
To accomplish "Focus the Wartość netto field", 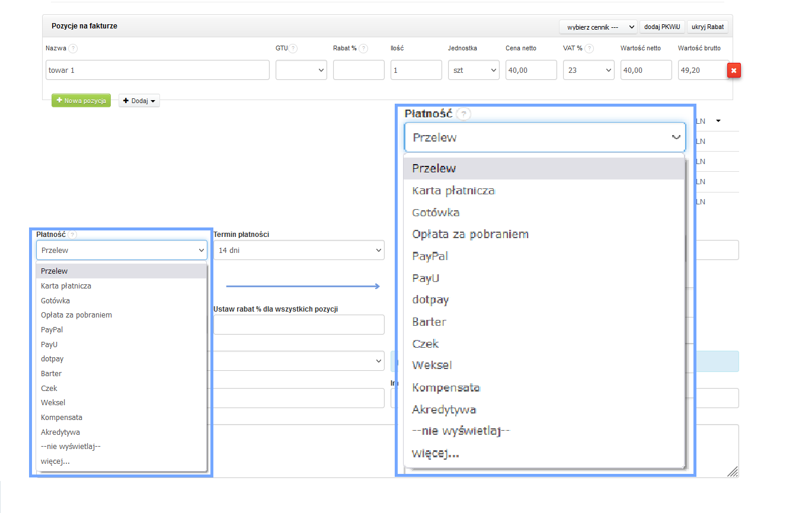I will tap(646, 70).
